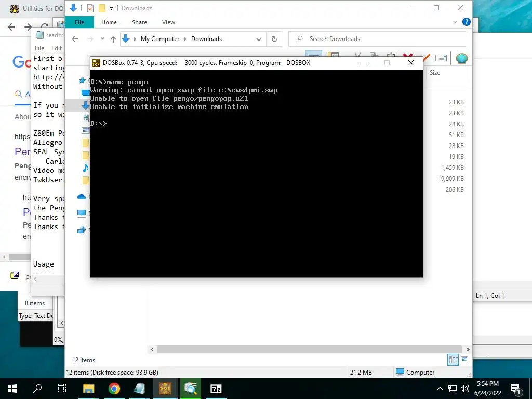Expand the ribbon with the chevron
Screen dimensions: 532x399
click(455, 22)
